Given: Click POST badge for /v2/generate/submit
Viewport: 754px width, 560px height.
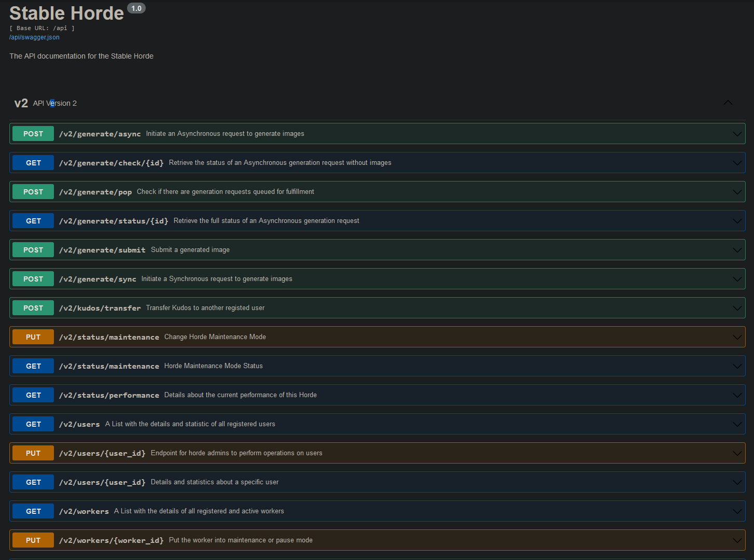Looking at the screenshot, I should point(33,250).
